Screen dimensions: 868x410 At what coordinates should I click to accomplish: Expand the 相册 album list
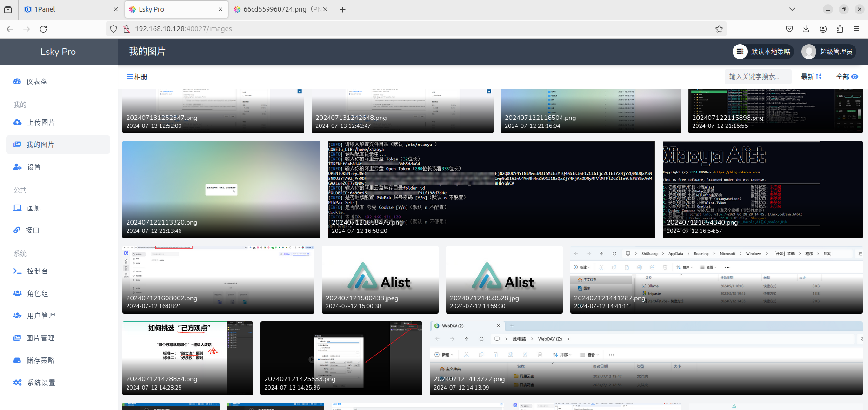click(x=137, y=77)
